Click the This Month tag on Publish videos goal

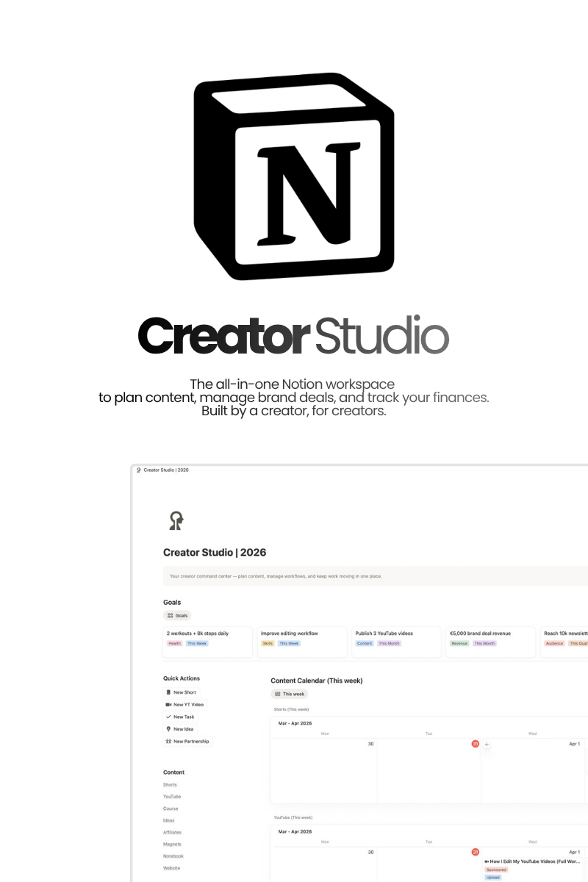(x=390, y=643)
